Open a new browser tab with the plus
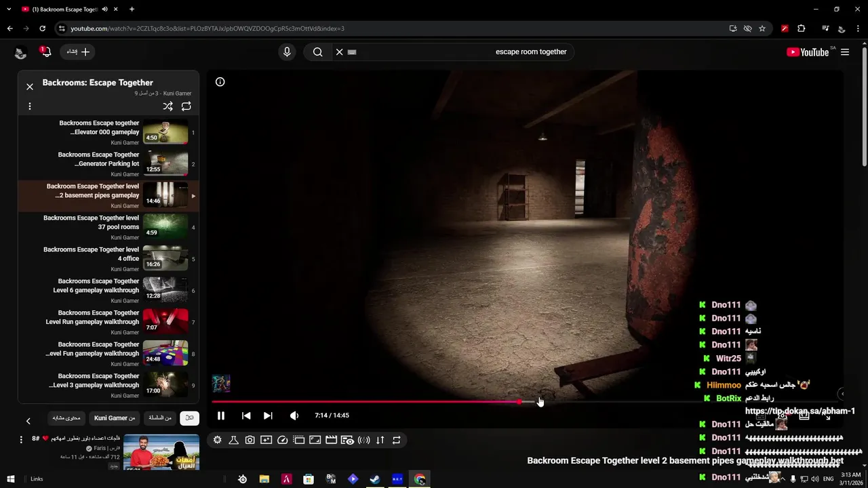This screenshot has width=868, height=488. click(132, 9)
